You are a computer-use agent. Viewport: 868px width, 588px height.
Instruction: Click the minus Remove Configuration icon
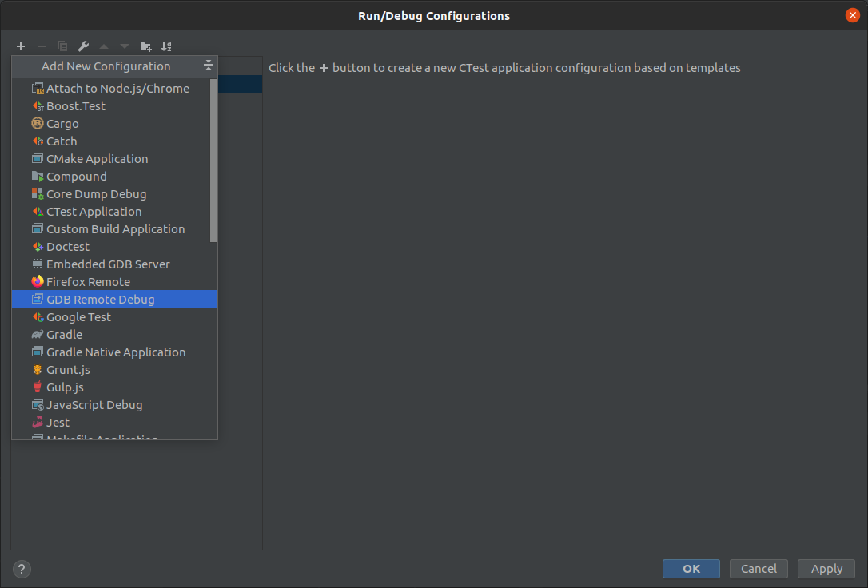(x=42, y=46)
